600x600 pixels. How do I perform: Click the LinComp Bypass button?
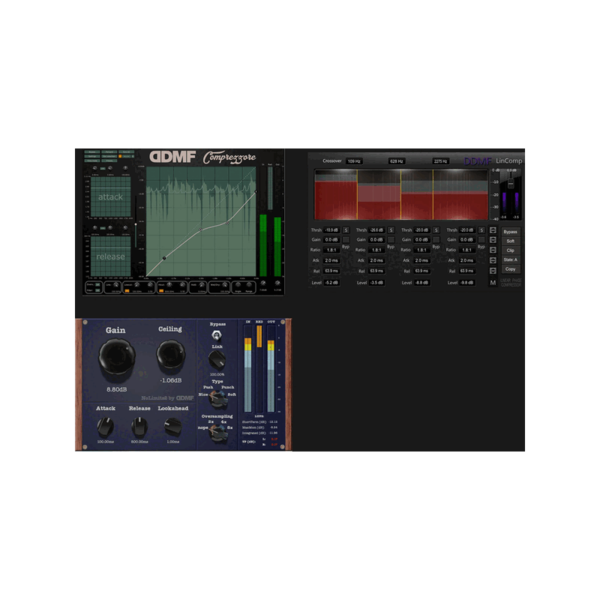(510, 232)
